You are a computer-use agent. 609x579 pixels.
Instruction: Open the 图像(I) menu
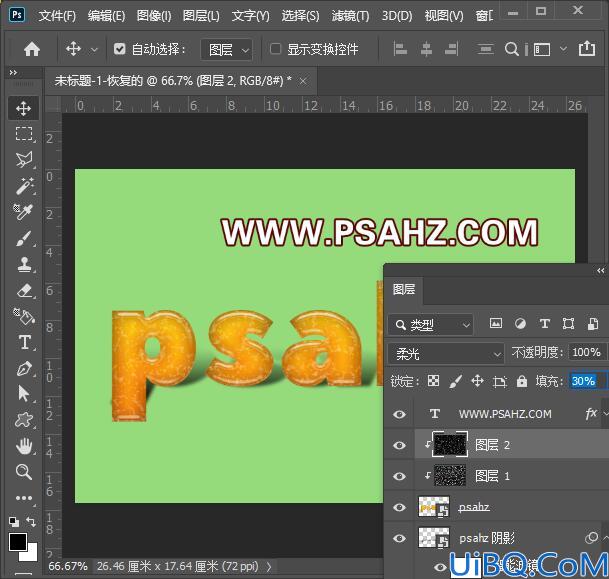pos(154,16)
